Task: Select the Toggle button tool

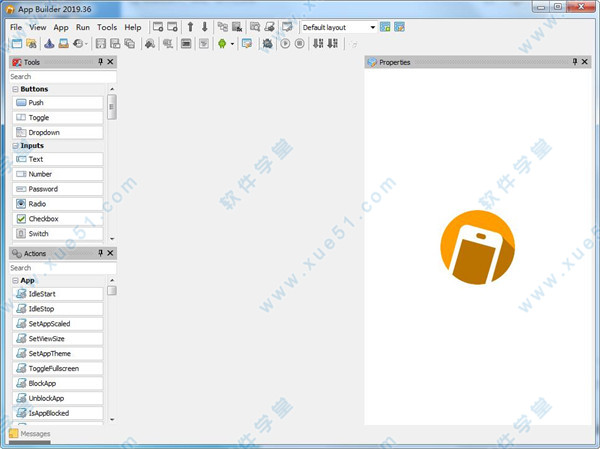Action: (x=58, y=118)
